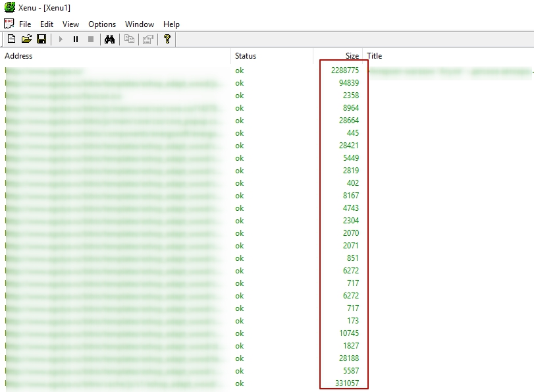Click the Properties toolbar icon
The image size is (534, 392).
pos(148,40)
